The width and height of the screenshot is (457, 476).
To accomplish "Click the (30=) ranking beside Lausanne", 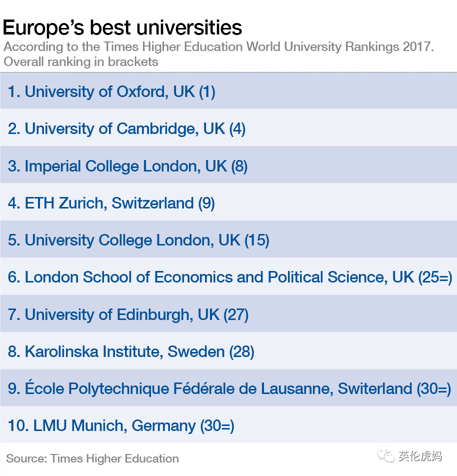I will pyautogui.click(x=433, y=388).
